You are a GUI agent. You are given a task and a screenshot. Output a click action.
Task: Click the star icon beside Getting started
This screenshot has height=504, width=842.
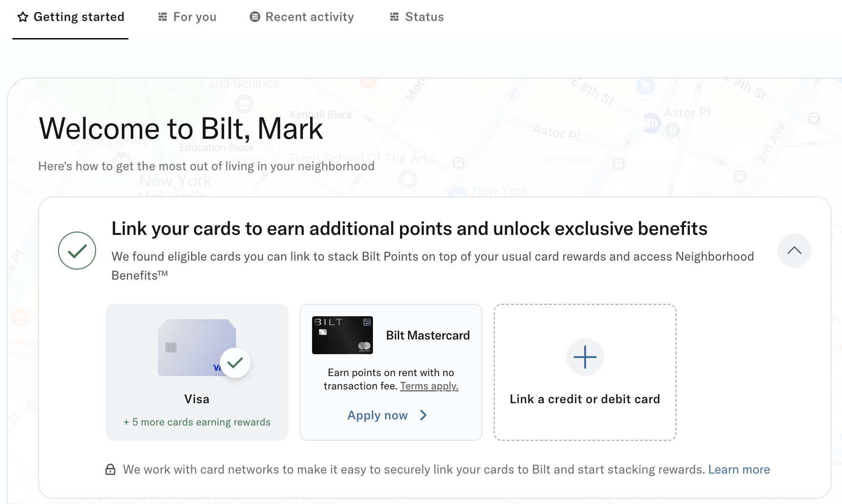click(x=22, y=17)
